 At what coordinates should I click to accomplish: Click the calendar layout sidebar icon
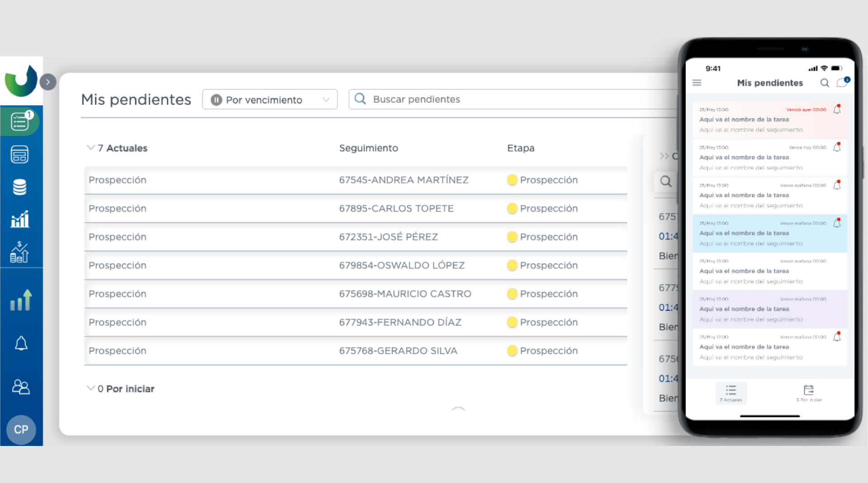tap(20, 155)
